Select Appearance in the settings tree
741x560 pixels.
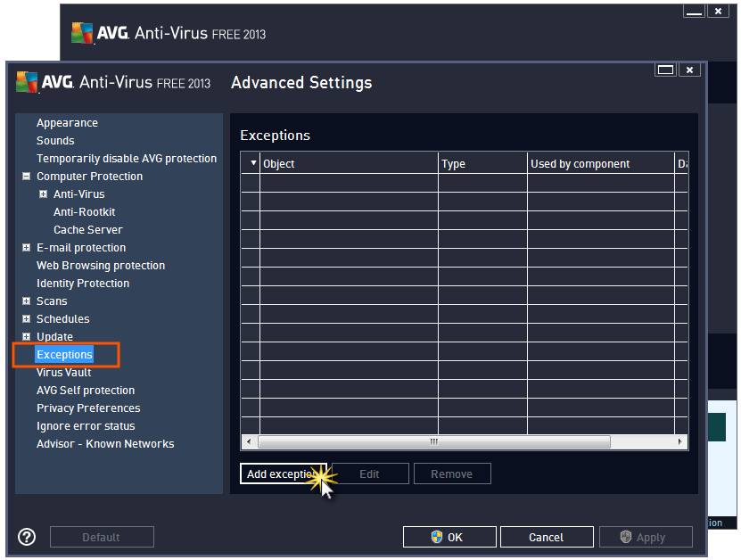click(67, 123)
